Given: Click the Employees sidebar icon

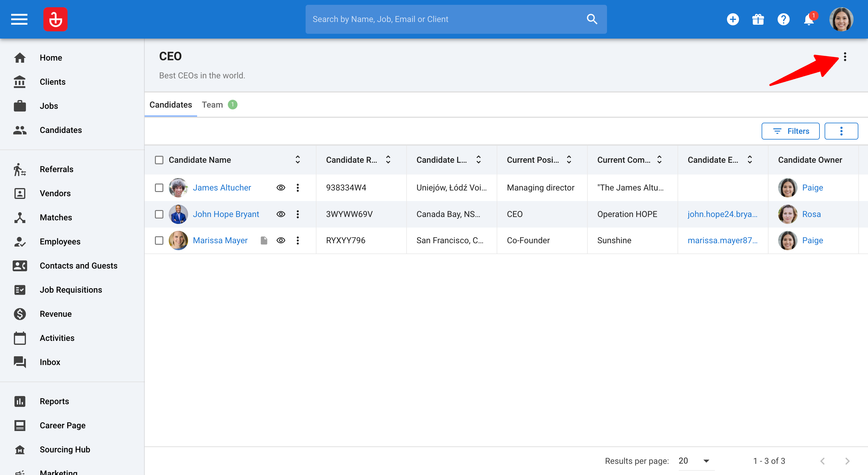Looking at the screenshot, I should (x=20, y=242).
